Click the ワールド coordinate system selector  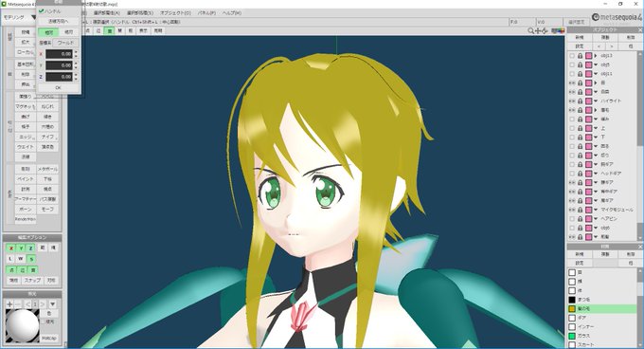(x=66, y=43)
